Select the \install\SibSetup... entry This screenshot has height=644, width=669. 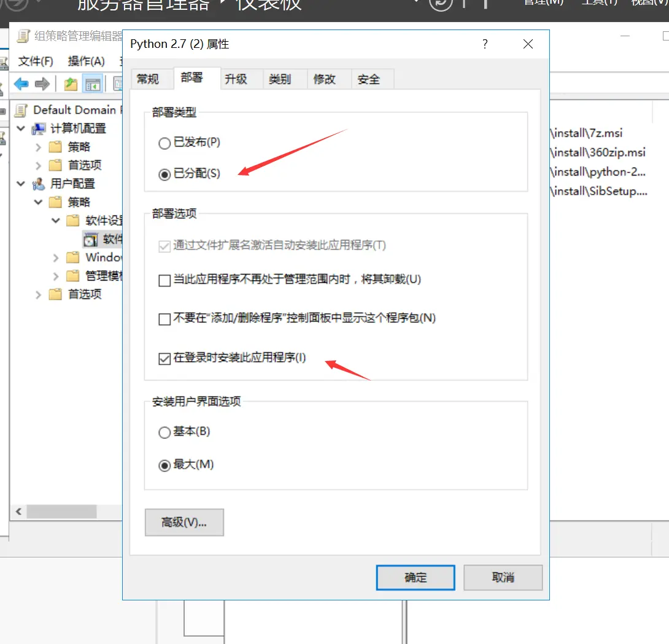pyautogui.click(x=598, y=191)
